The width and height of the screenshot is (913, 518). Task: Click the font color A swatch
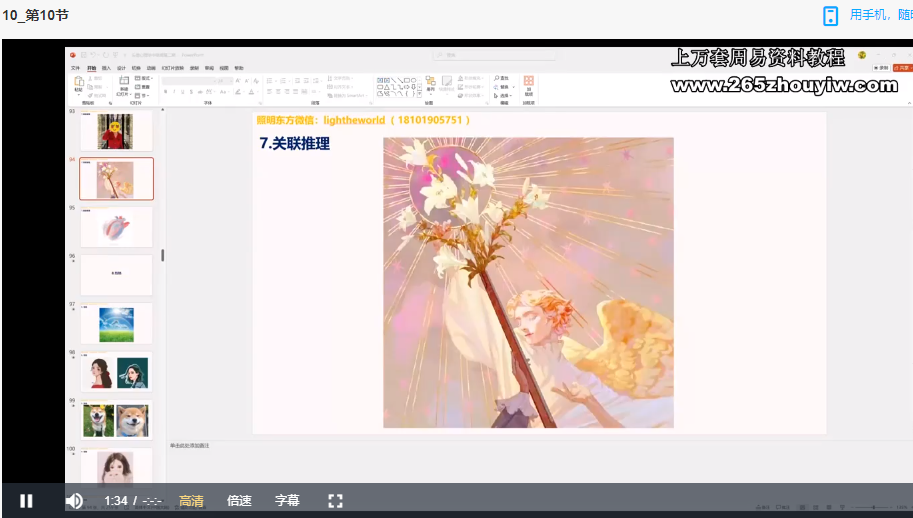pos(252,91)
